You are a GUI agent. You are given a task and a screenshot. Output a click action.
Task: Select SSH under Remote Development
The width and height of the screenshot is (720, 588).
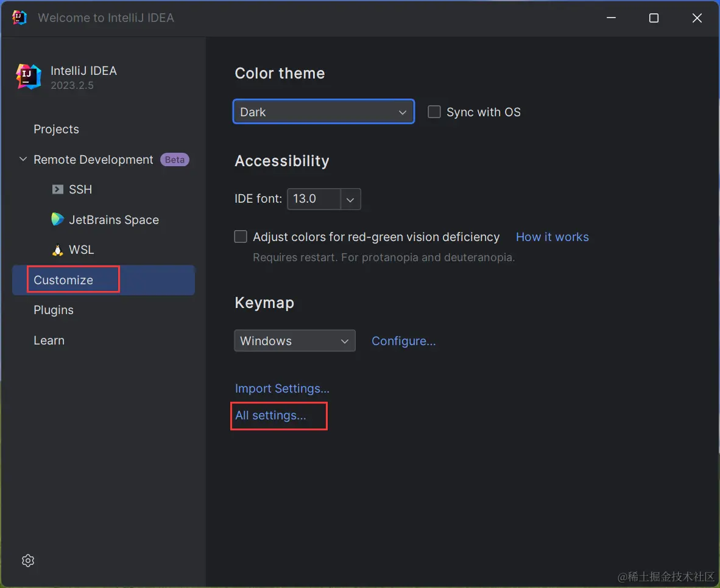click(80, 189)
